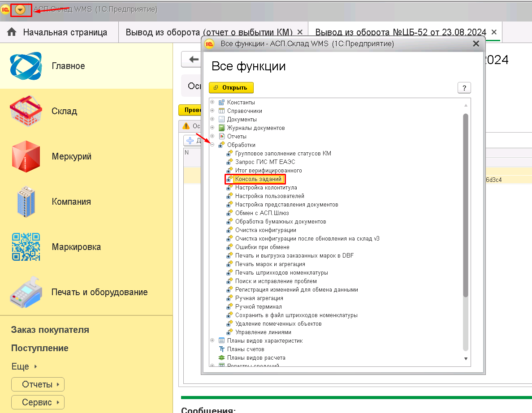Switch to Начальная страница tab
Image resolution: width=532 pixels, height=413 pixels.
[59, 32]
